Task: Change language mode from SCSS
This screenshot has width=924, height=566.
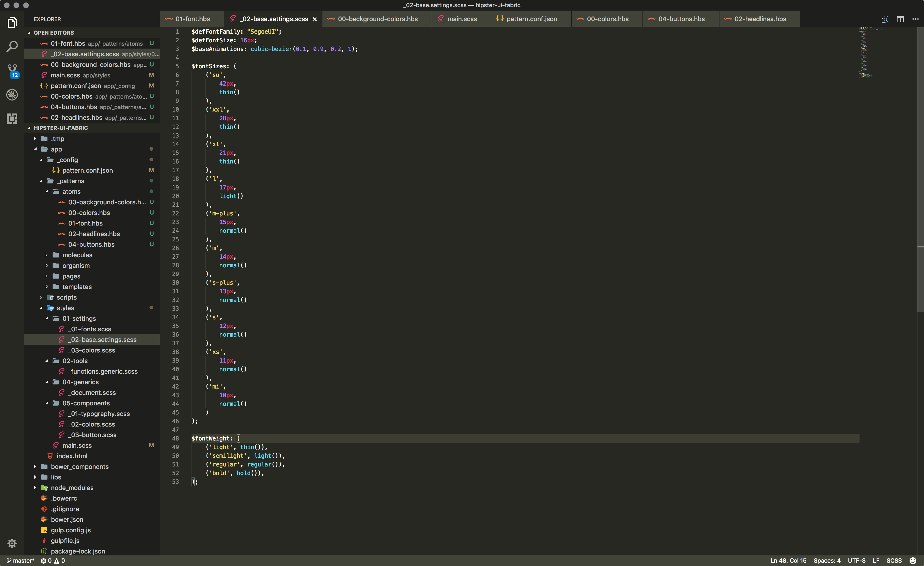Action: click(894, 560)
